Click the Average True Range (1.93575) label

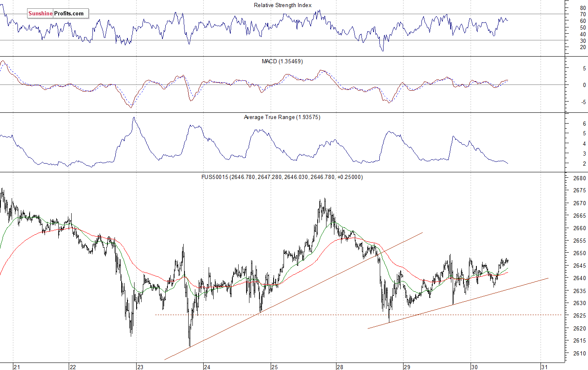coord(282,117)
